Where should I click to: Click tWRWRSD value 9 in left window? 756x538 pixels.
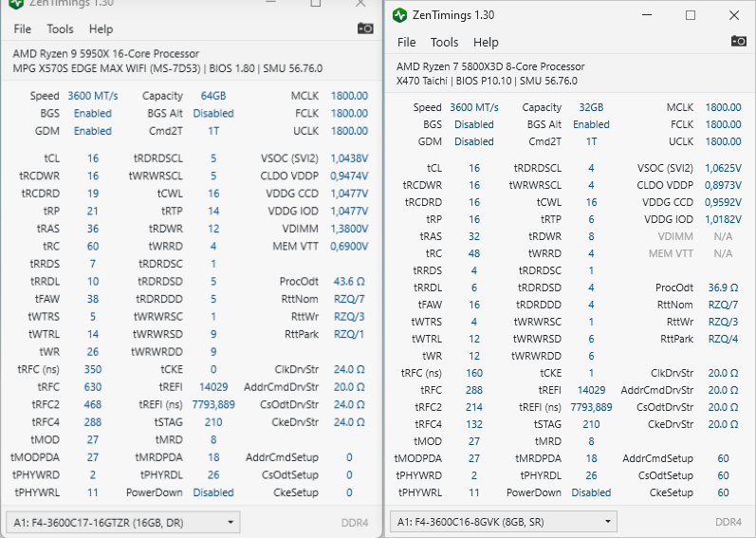point(213,334)
